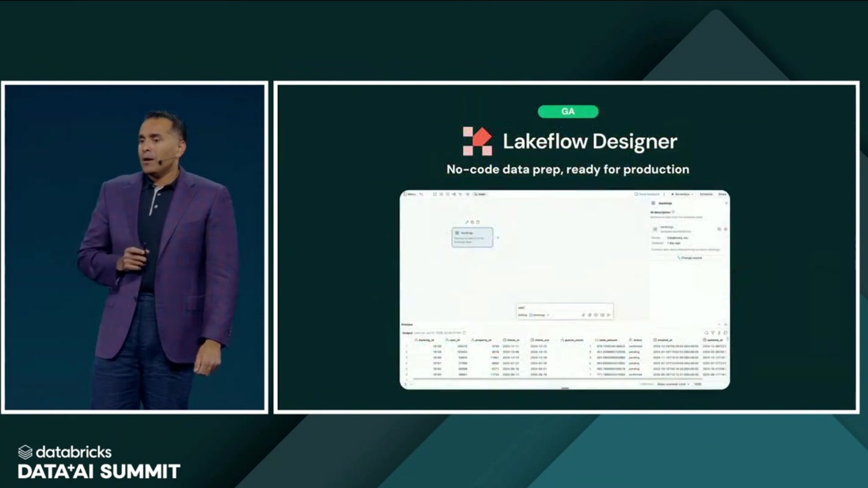Click the fit-to-view icon in the toolbar

coord(435,194)
